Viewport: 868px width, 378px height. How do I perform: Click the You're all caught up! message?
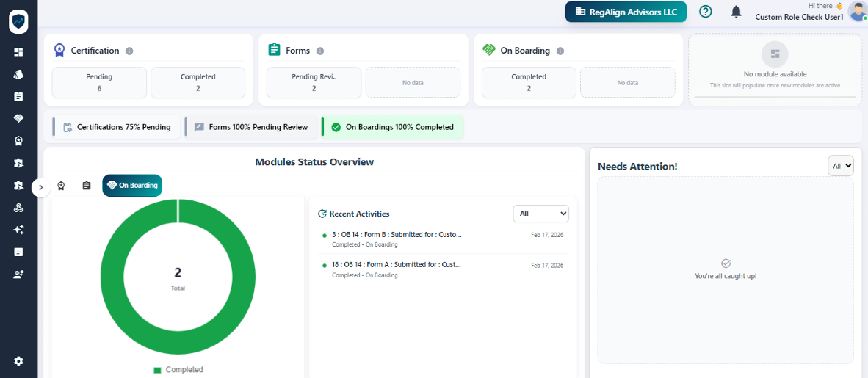[726, 276]
